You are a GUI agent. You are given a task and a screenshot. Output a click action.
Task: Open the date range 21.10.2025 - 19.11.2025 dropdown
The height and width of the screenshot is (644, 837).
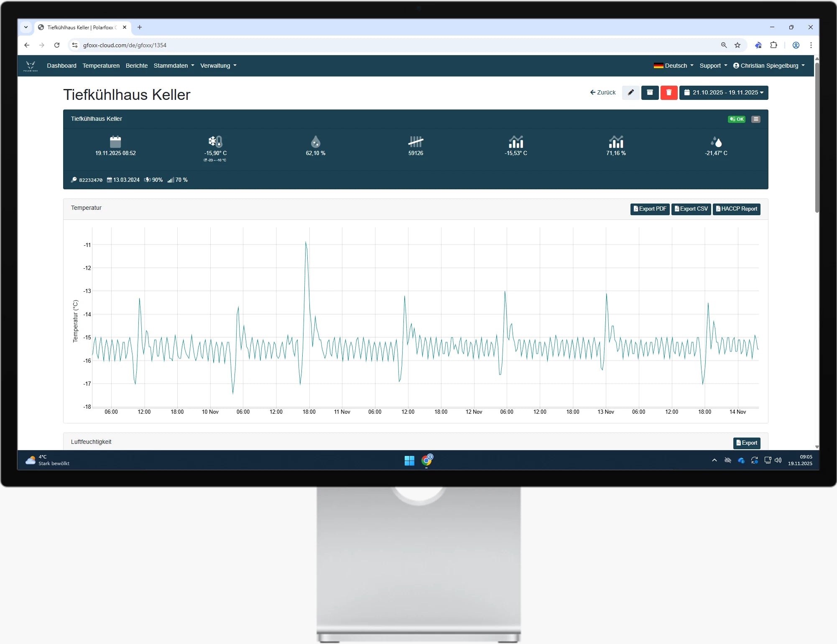click(x=724, y=92)
